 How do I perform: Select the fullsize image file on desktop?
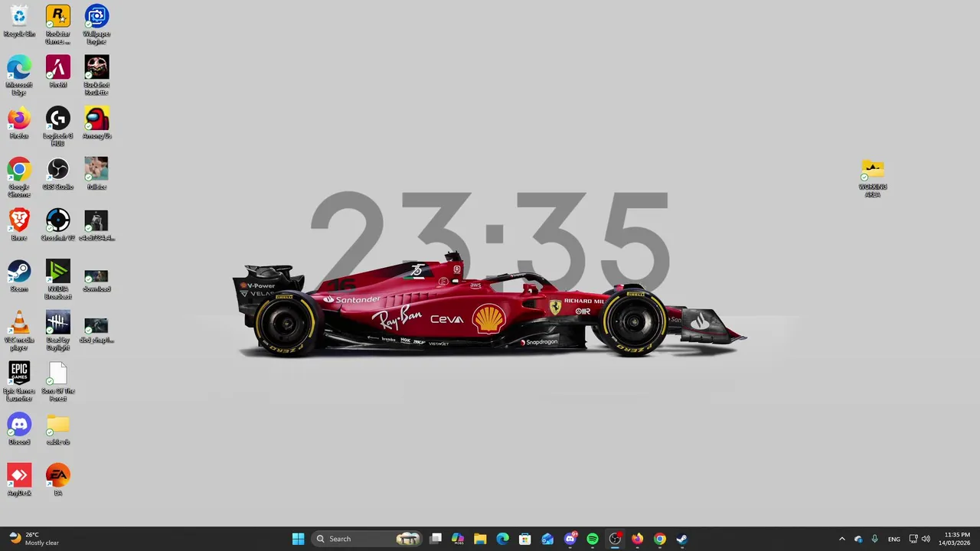click(96, 174)
